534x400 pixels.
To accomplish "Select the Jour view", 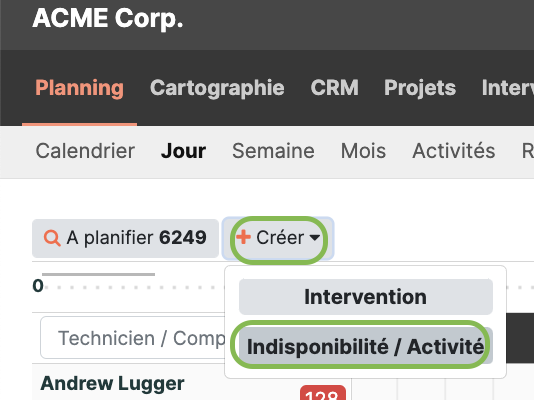I will 183,151.
